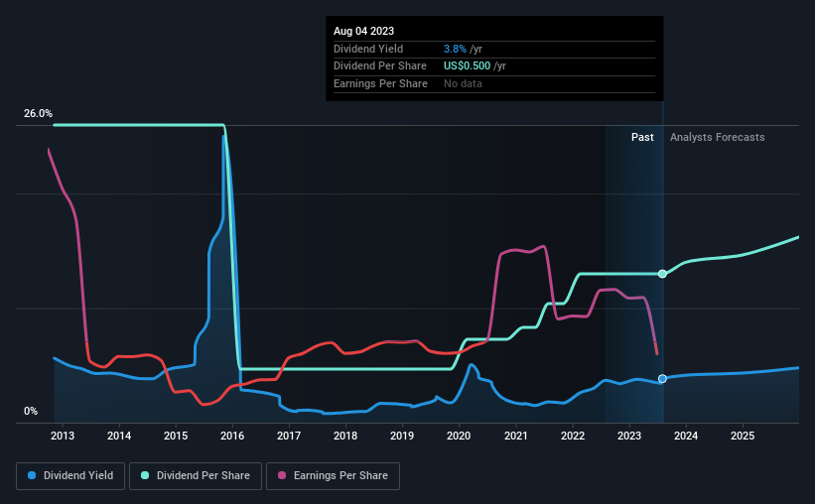Viewport: 815px width, 504px height.
Task: Click the 0% y-axis label
Action: pos(31,411)
